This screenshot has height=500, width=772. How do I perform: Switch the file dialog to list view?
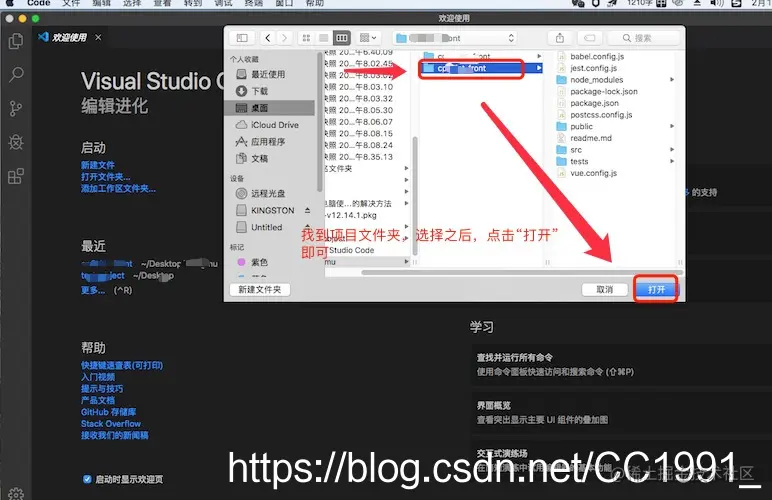click(323, 38)
